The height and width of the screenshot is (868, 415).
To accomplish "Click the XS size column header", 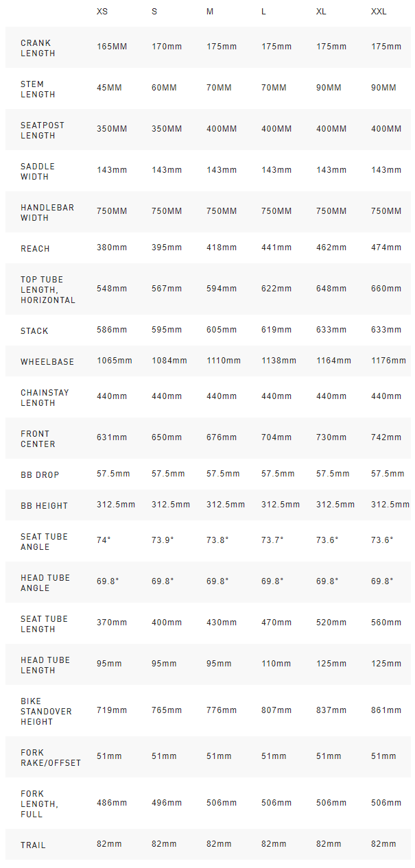I will (102, 12).
